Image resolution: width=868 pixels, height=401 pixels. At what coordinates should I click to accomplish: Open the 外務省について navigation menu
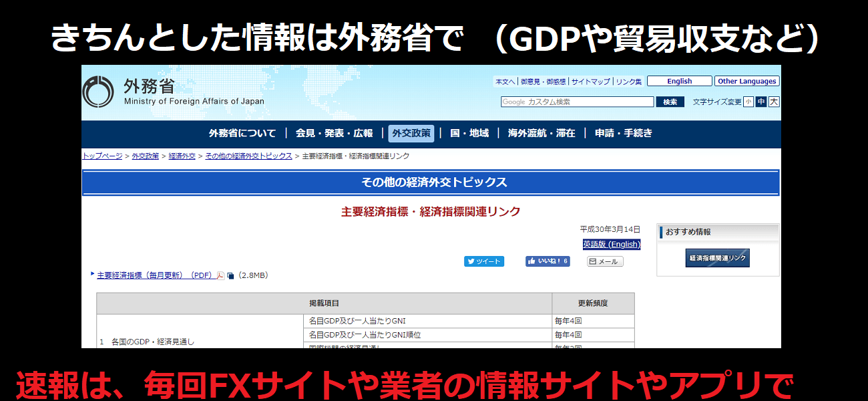242,133
